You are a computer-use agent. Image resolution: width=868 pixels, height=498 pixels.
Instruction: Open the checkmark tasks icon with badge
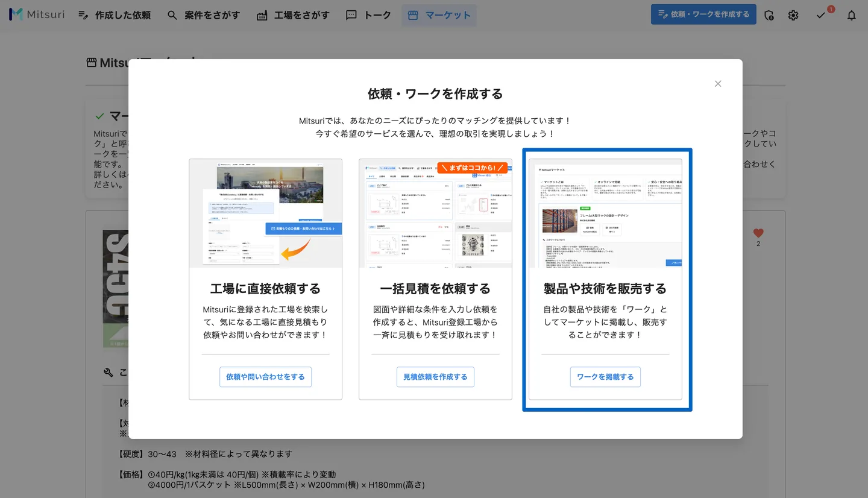[x=821, y=15]
